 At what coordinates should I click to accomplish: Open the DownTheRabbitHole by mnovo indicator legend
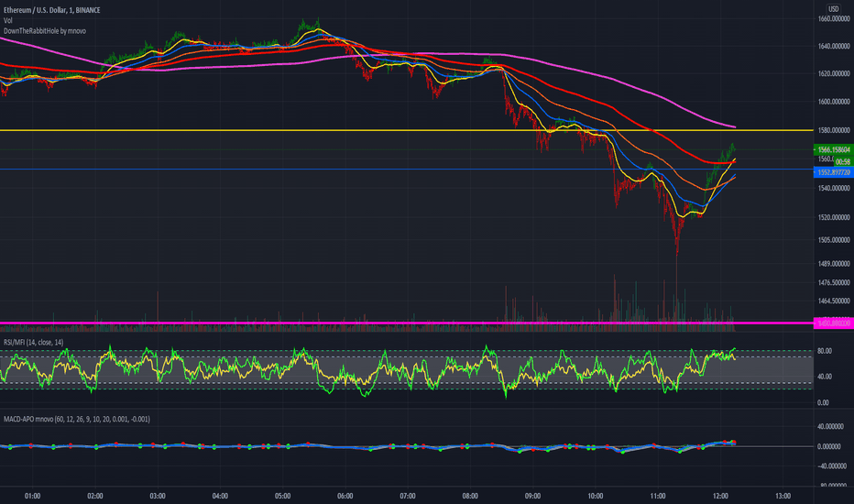(x=45, y=31)
